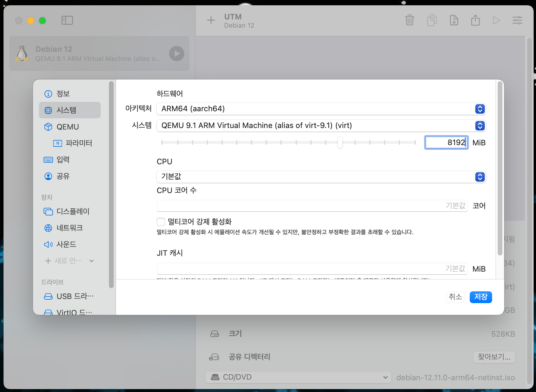Viewport: 536px width, 392px height.
Task: Click the settings pane vertical scrollbar
Action: point(500,168)
